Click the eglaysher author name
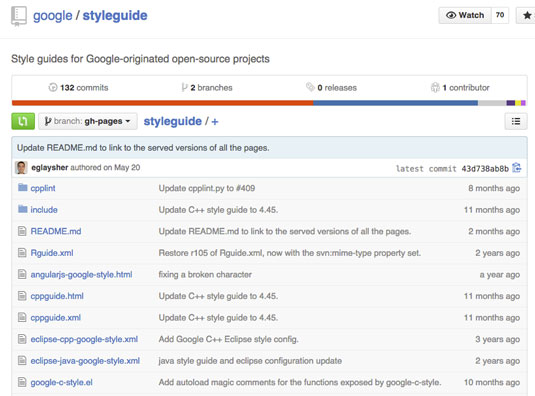This screenshot has width=535, height=396. click(x=49, y=167)
